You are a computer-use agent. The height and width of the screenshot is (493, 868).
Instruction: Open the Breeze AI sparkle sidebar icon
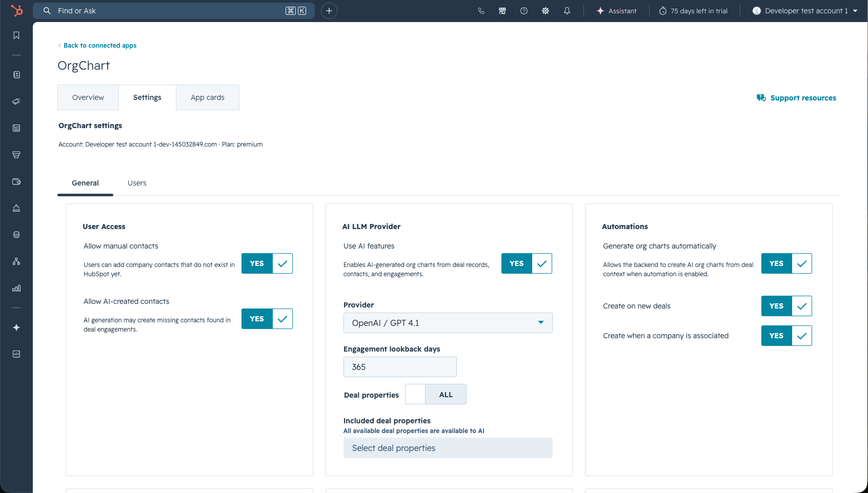click(x=16, y=327)
